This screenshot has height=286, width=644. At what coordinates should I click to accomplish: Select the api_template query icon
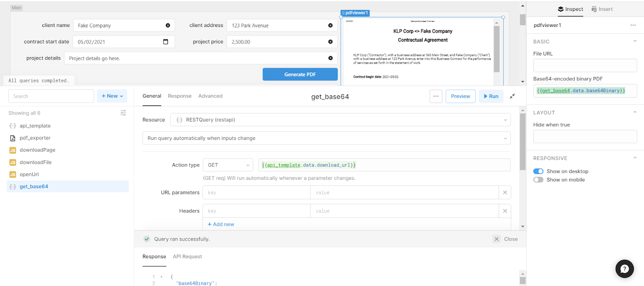click(x=12, y=126)
